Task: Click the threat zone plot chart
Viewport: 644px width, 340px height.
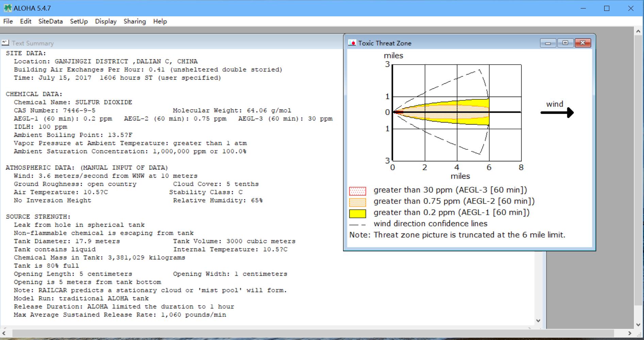Action: pyautogui.click(x=457, y=113)
